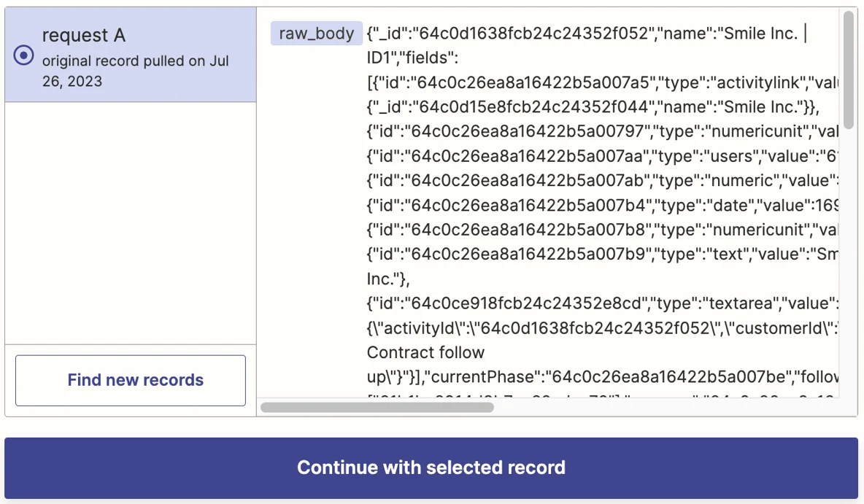Click the vertical scrollbar thumb
The image size is (864, 504).
tap(849, 70)
